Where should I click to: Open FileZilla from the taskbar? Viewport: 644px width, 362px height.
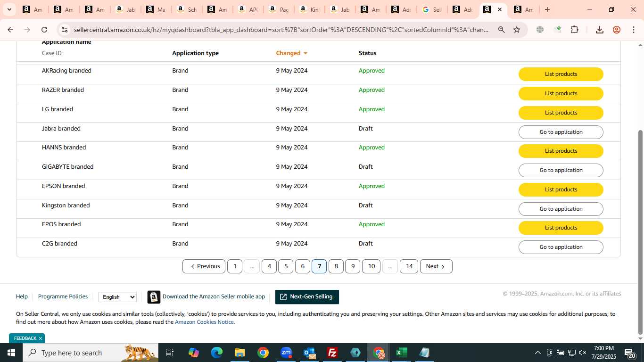[x=332, y=353]
